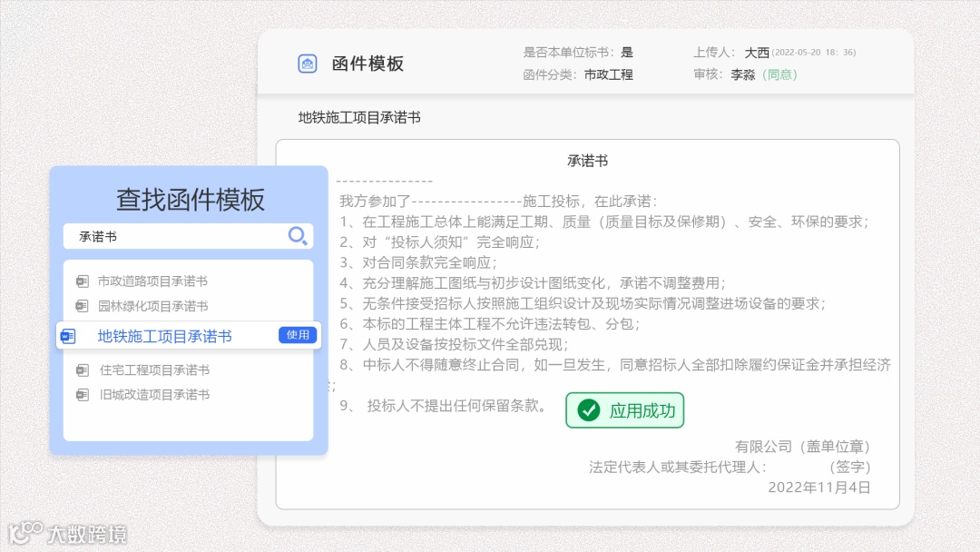Click the document icon beside 旧城改造项目承诺书
The width and height of the screenshot is (980, 552).
pyautogui.click(x=82, y=394)
